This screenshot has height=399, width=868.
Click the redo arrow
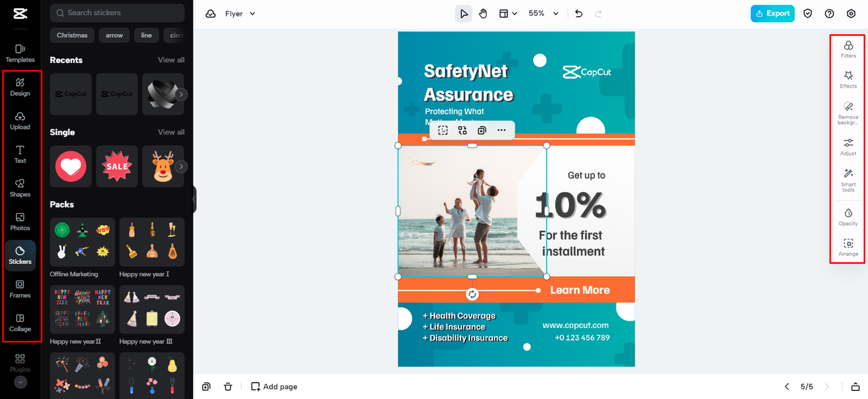pyautogui.click(x=598, y=14)
